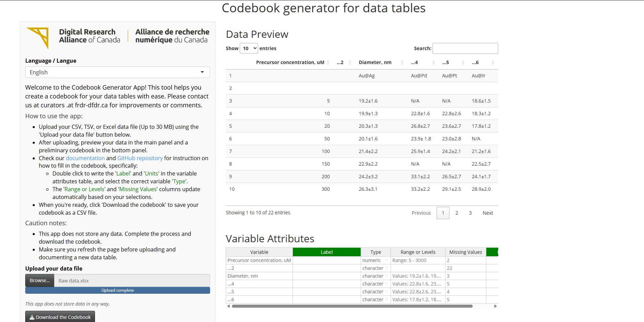Open the Show entries count dropdown
Image resolution: width=644 pixels, height=322 pixels.
(249, 48)
